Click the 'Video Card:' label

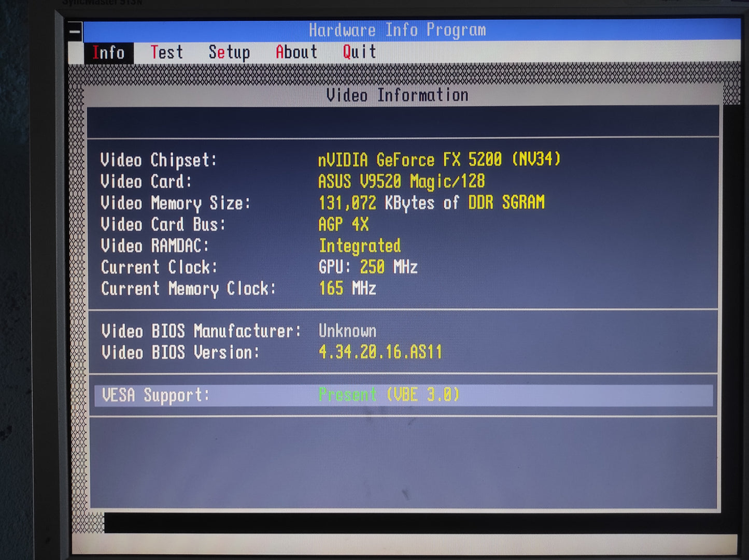pos(146,182)
